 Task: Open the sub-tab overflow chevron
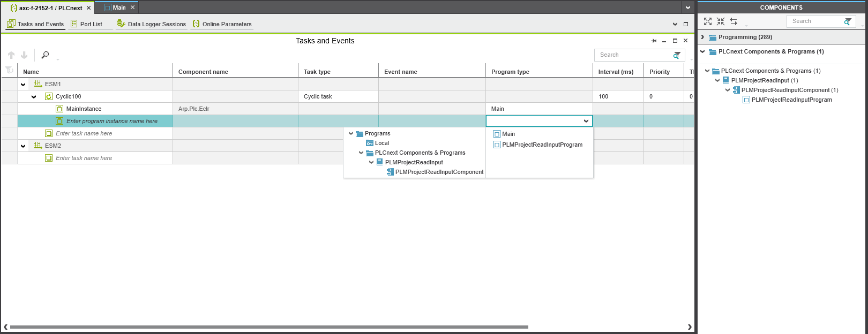[675, 24]
